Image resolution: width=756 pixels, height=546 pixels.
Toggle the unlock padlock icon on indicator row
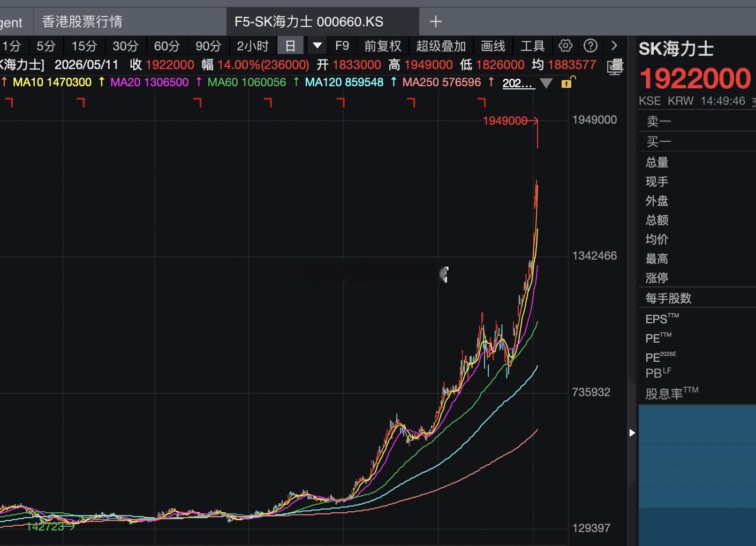click(568, 82)
